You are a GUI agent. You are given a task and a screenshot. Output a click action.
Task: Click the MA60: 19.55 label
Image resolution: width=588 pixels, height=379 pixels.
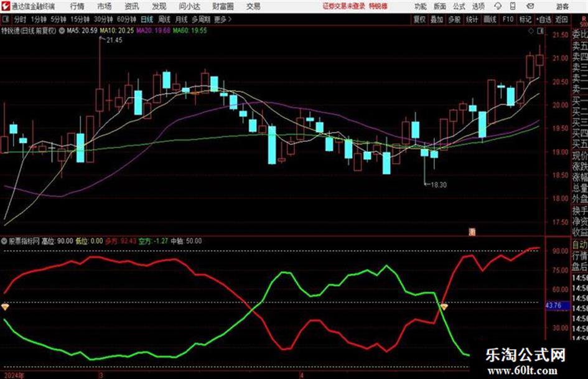click(190, 30)
